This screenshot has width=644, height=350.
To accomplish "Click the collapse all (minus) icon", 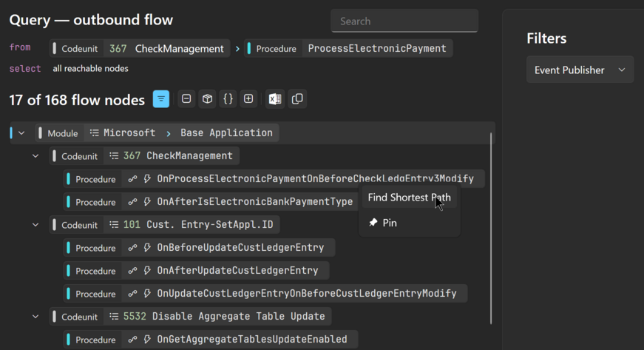I will 186,99.
